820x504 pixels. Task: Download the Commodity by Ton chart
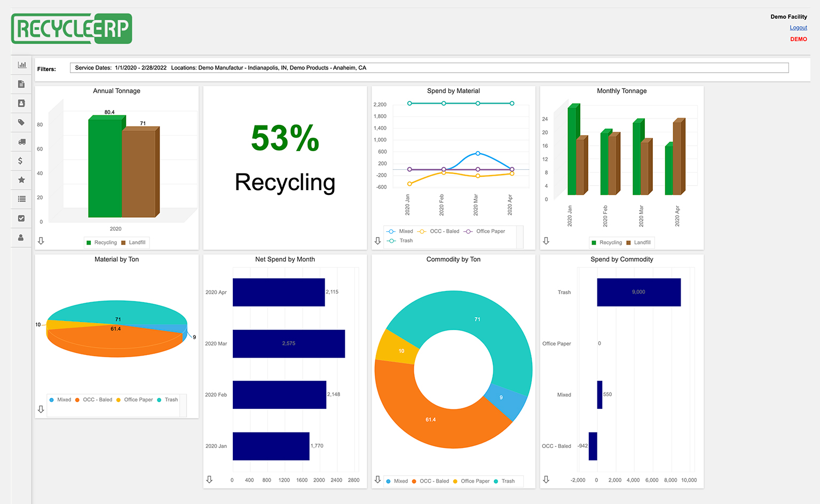378,480
